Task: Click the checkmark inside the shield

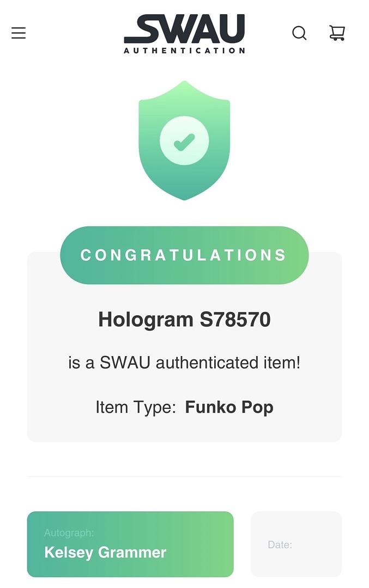Action: 184,142
